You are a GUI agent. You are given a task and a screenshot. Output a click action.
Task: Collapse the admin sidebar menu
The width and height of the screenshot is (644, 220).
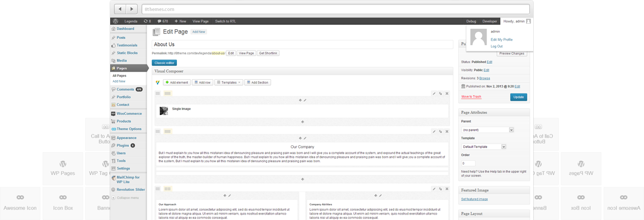point(127,197)
